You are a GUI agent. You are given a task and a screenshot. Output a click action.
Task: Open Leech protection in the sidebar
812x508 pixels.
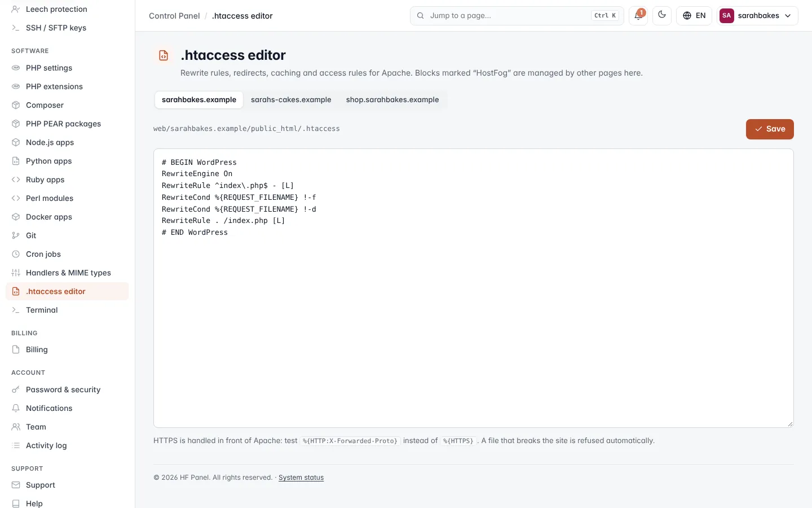tap(67, 9)
